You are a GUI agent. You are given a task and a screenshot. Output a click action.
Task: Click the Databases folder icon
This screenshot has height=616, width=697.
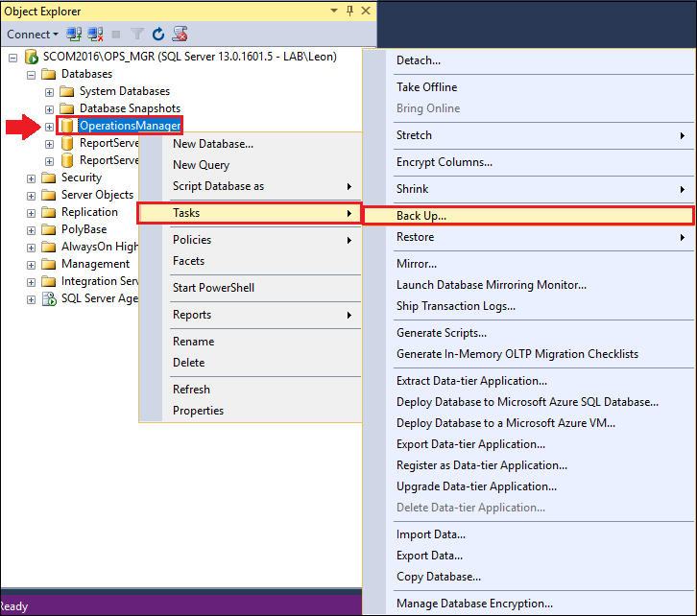[x=48, y=74]
